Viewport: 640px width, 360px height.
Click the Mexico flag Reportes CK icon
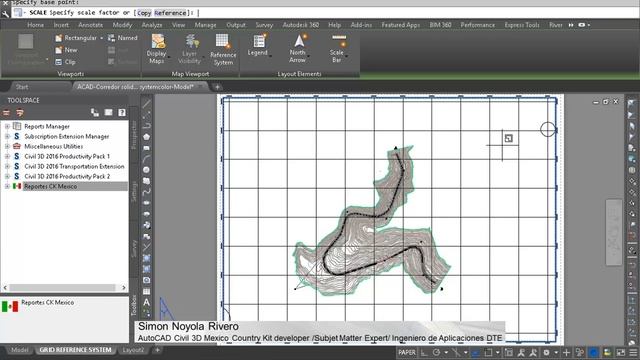(x=17, y=186)
